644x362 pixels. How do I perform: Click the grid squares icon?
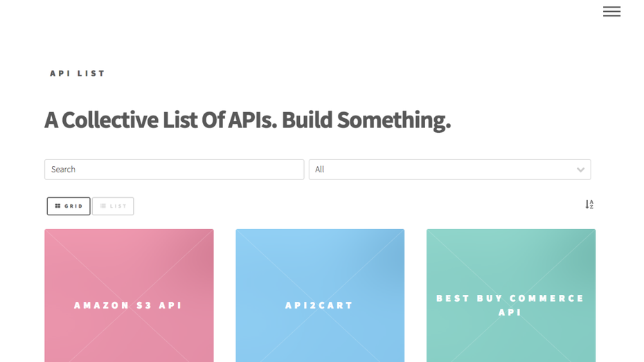58,206
